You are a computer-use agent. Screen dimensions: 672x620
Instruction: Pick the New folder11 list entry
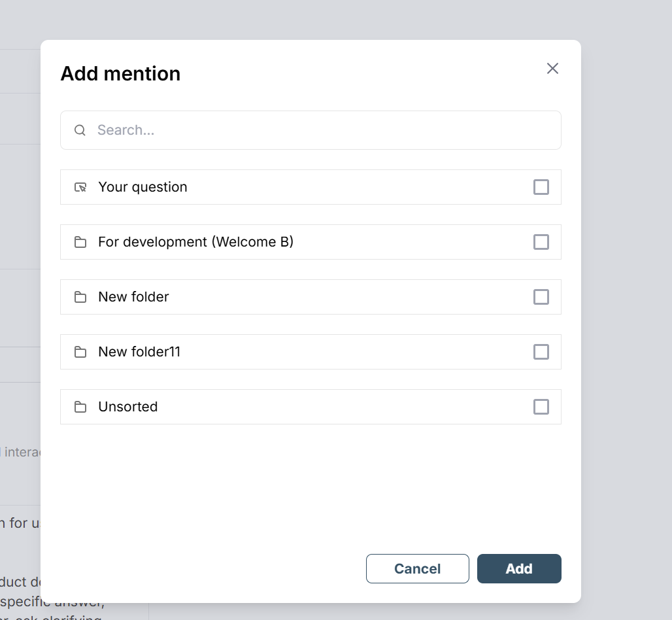coord(311,352)
